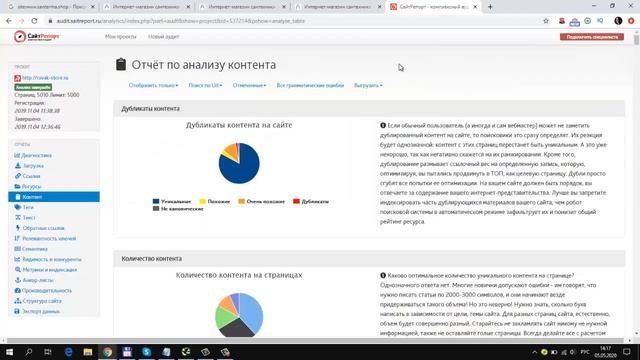The width and height of the screenshot is (640, 360).
Task: Open Новый аудит in the top navigation
Action: click(x=163, y=37)
